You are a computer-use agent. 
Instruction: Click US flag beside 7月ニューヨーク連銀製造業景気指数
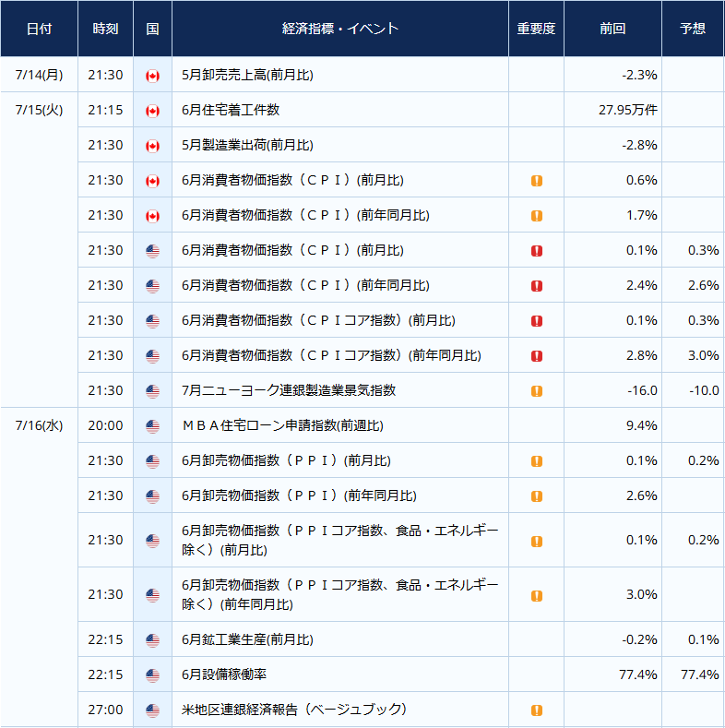[x=152, y=391]
